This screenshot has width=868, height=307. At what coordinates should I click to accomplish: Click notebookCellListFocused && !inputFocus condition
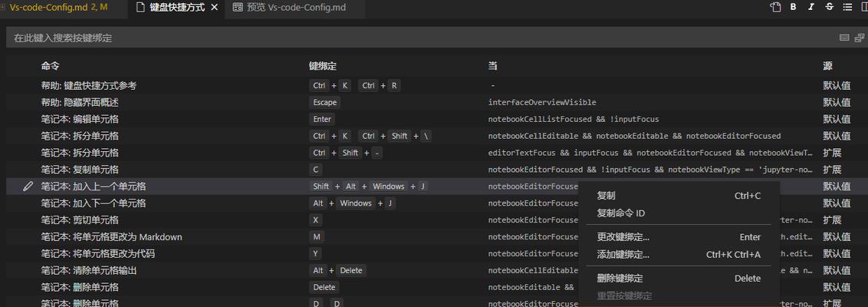(x=574, y=119)
